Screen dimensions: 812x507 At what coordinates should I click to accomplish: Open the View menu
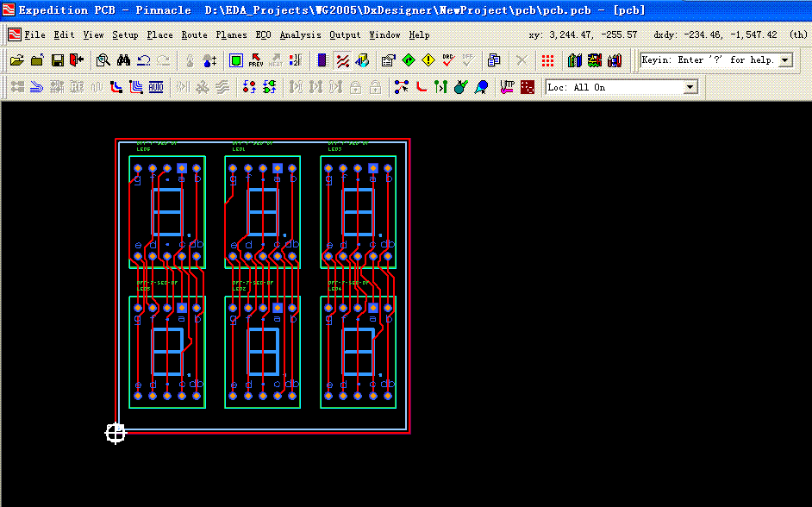pyautogui.click(x=94, y=34)
